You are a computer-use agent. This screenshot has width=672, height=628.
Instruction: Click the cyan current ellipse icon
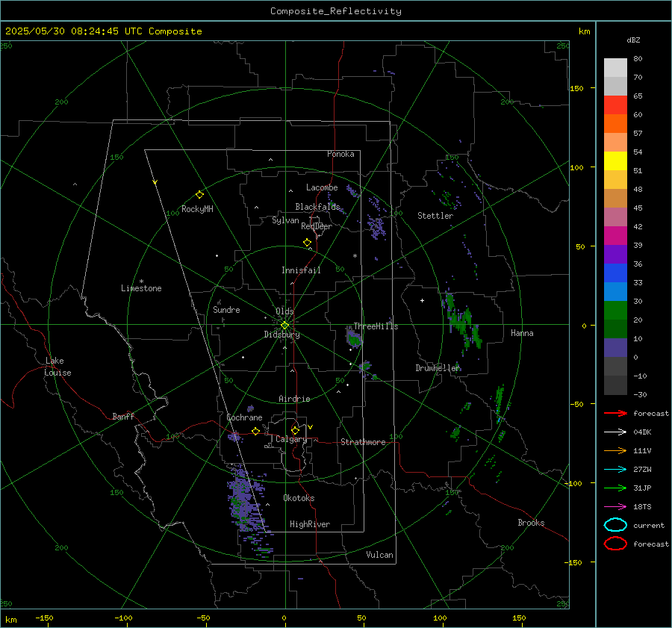[x=615, y=525]
